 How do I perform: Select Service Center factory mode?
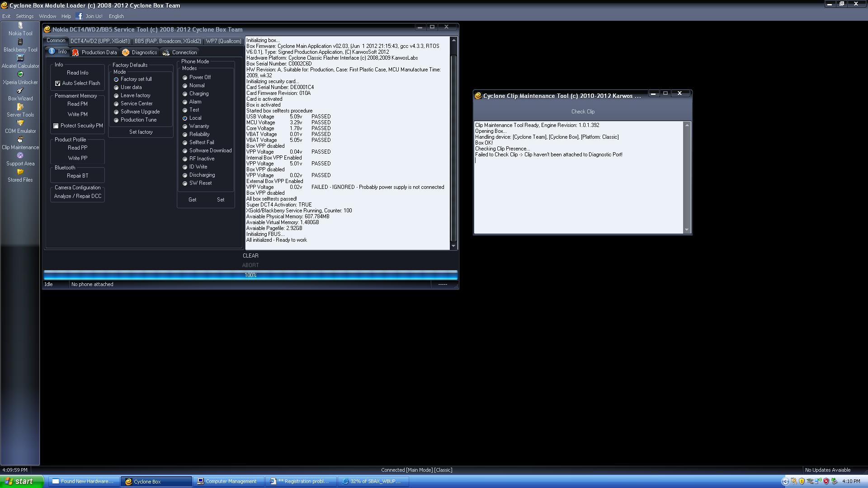[x=116, y=104]
